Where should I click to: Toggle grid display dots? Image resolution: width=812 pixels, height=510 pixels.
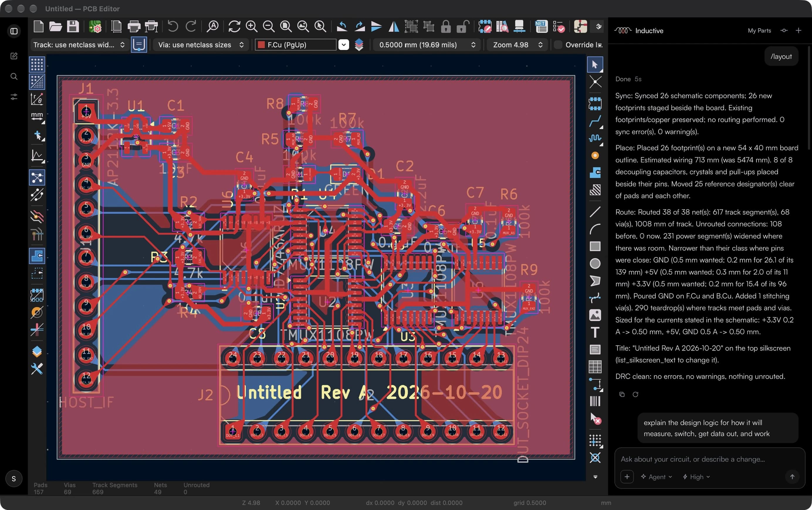tap(37, 64)
